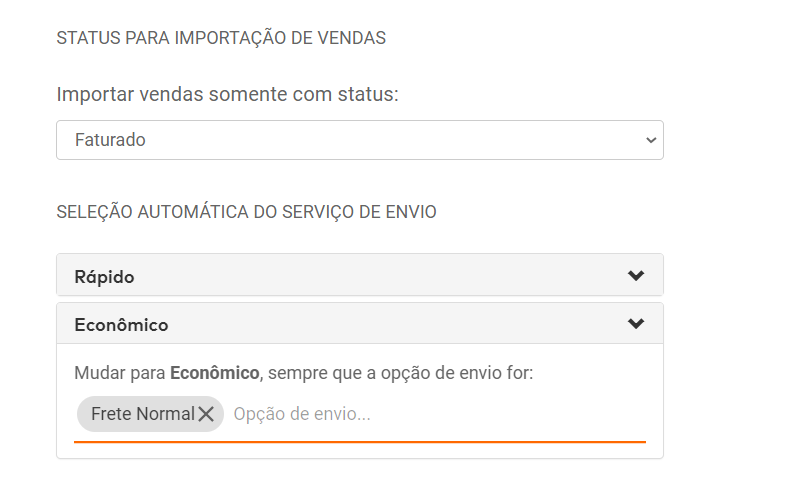Click the chevron on the Rápido row
Viewport: 801px width, 497px height.
636,276
